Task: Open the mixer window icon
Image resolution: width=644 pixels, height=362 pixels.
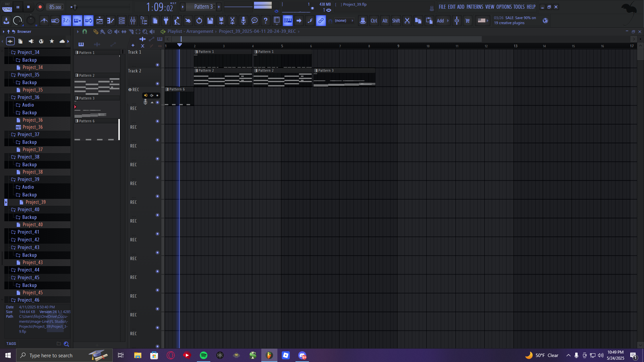Action: (x=133, y=21)
